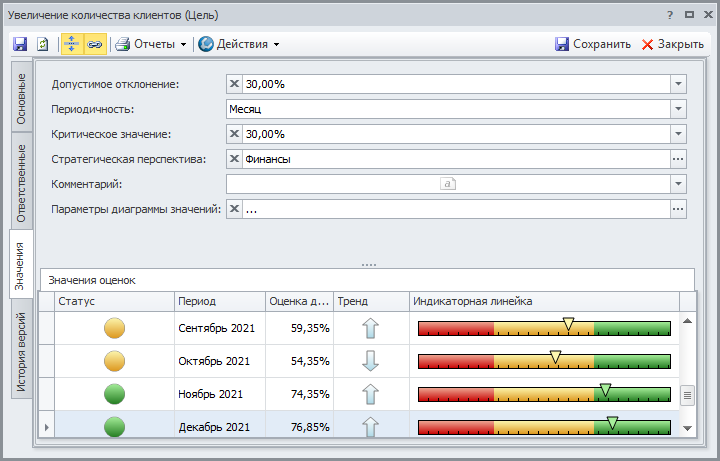Switch to the Основные tab
This screenshot has height=461, width=720.
click(x=22, y=98)
